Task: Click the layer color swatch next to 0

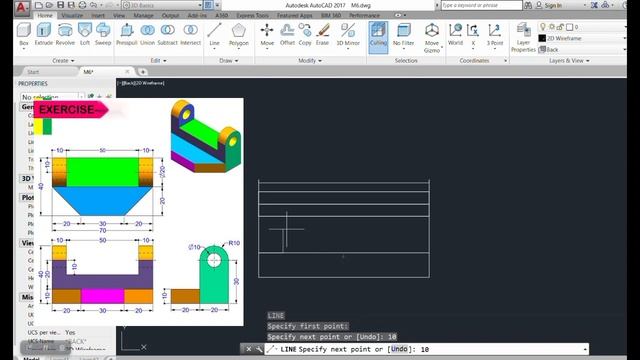Action: 569,27
